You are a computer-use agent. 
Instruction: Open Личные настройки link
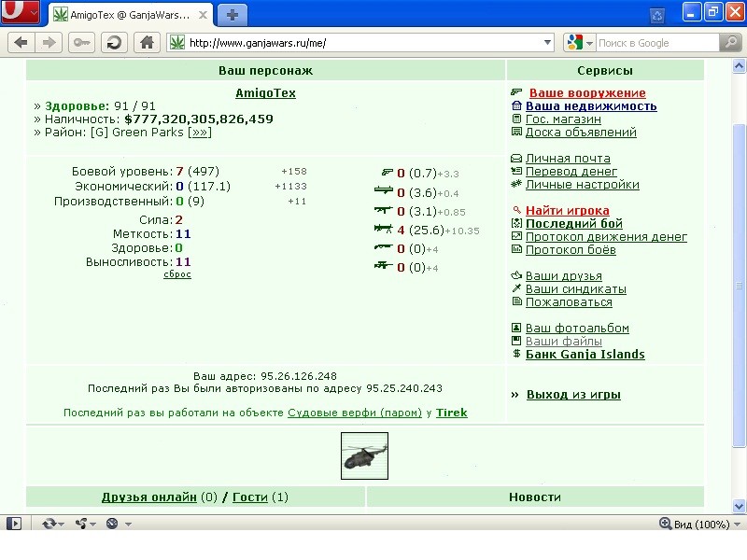[x=582, y=184]
